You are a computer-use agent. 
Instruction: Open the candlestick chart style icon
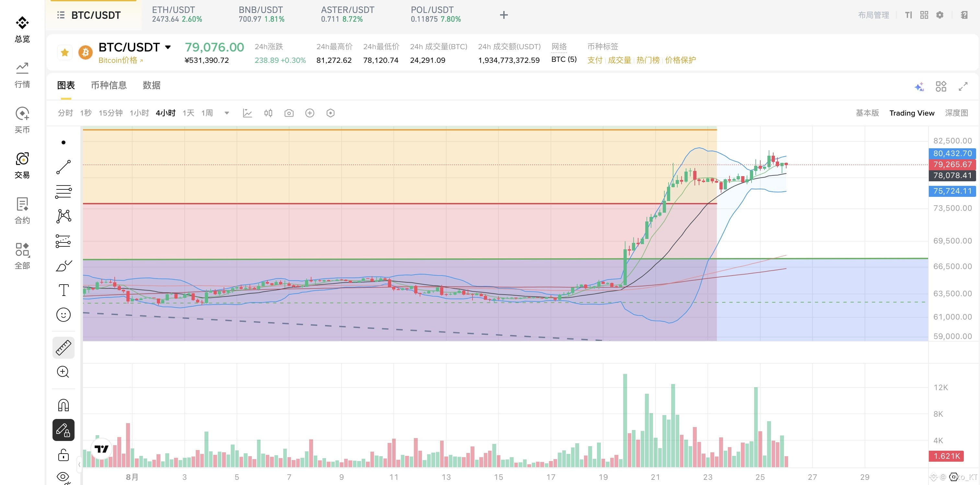(x=268, y=113)
